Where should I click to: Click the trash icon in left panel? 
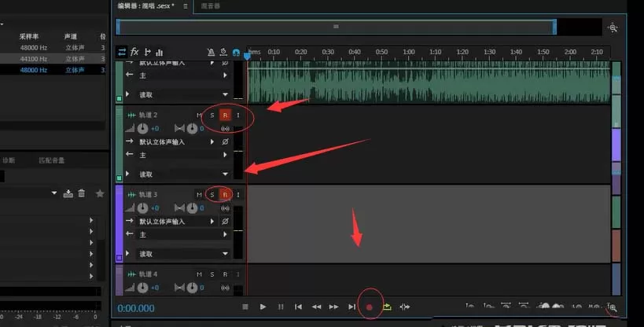82,193
